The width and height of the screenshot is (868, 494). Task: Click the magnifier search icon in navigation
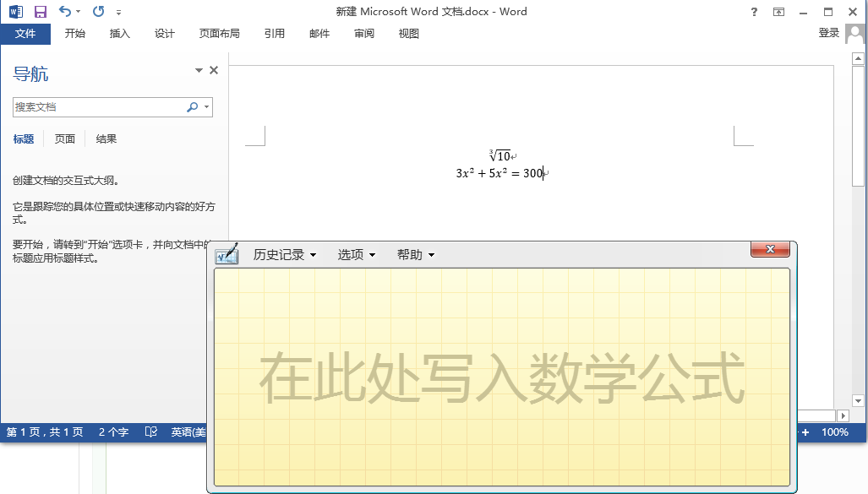pyautogui.click(x=193, y=107)
